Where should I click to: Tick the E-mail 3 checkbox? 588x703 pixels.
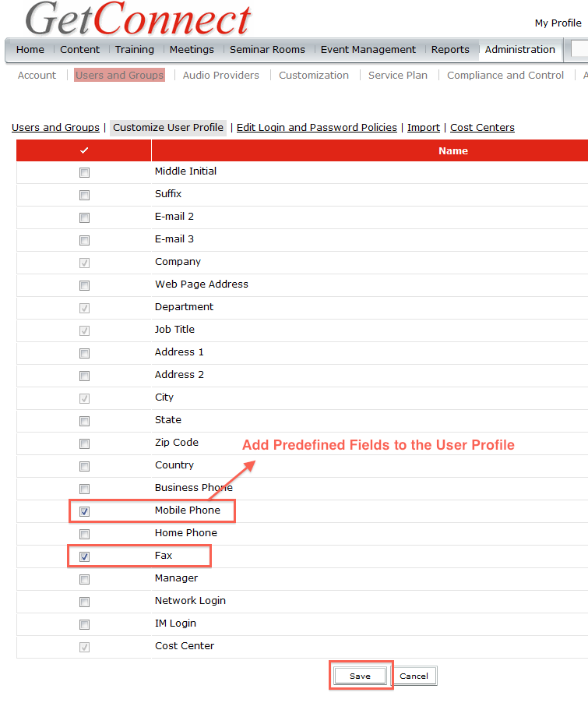point(84,240)
